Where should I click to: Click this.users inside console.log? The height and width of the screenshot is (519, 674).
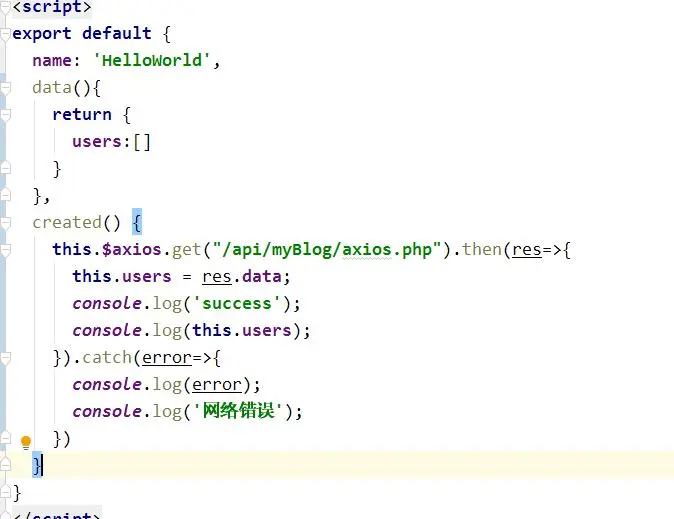tap(242, 331)
